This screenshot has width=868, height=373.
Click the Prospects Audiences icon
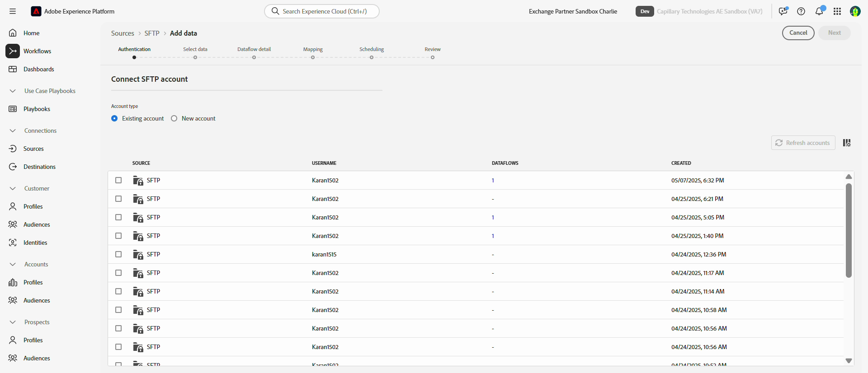point(13,358)
